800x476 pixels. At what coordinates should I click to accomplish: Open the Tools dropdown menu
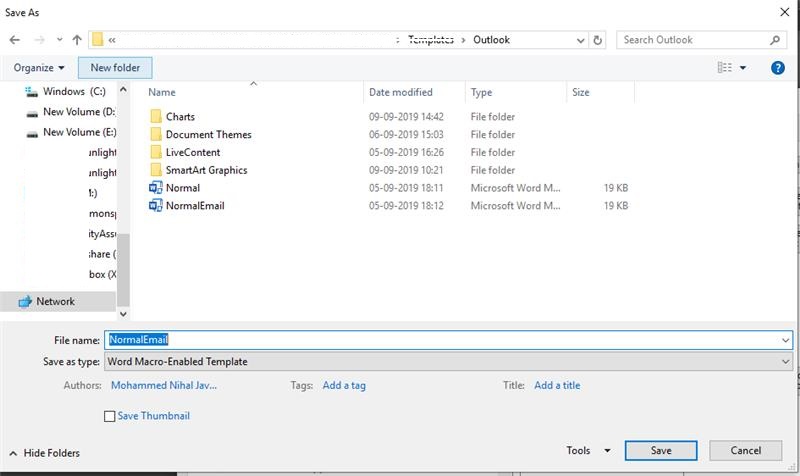588,450
